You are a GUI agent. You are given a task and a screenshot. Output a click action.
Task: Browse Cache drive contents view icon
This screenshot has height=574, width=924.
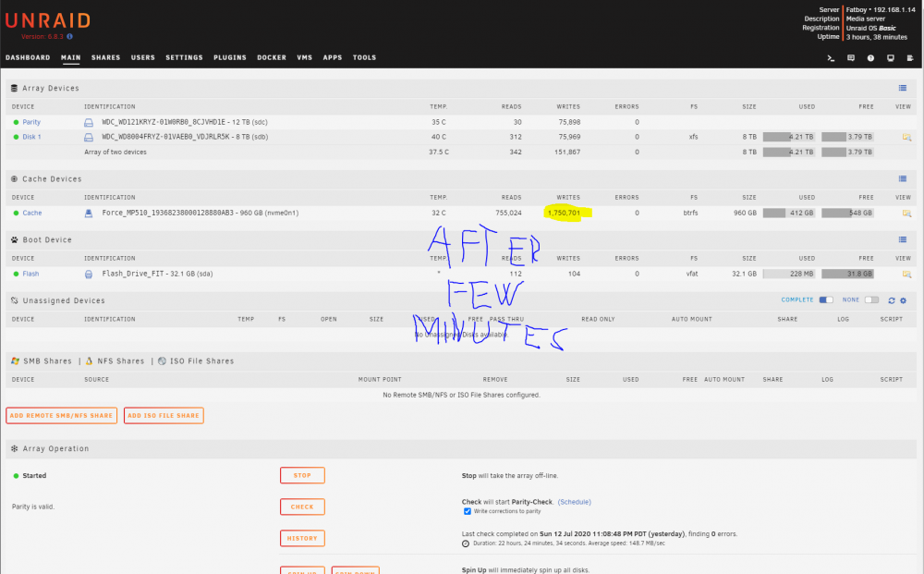click(x=906, y=213)
